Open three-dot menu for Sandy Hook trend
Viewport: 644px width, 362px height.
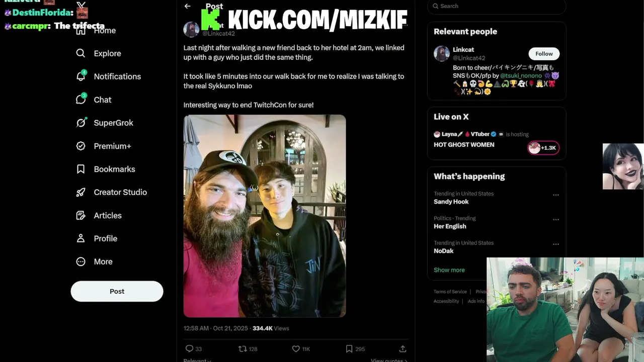tap(556, 195)
